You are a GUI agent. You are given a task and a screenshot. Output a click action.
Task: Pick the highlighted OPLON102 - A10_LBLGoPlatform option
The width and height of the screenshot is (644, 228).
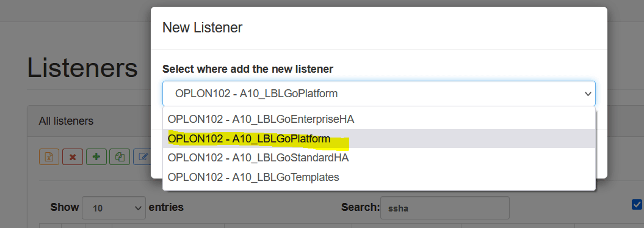378,139
